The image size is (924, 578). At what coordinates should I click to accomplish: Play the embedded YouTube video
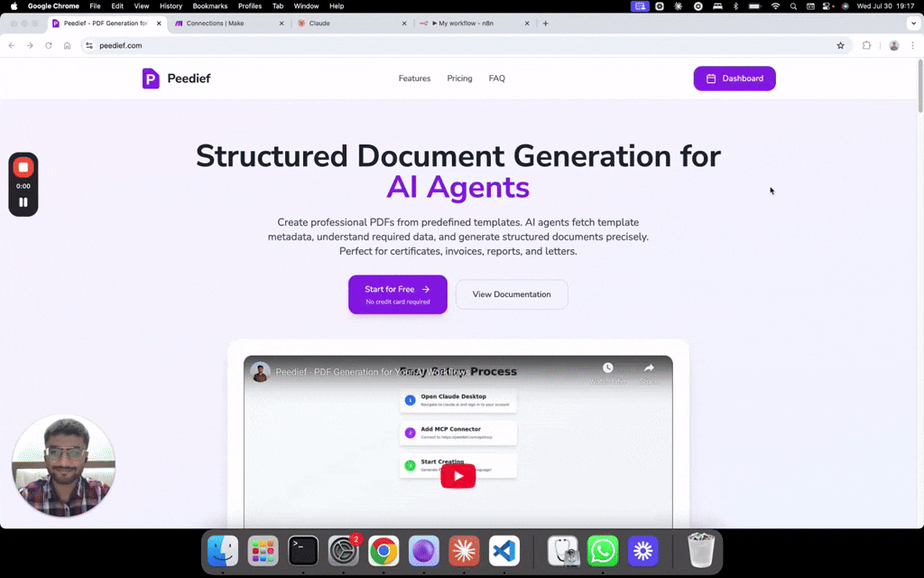tap(457, 476)
